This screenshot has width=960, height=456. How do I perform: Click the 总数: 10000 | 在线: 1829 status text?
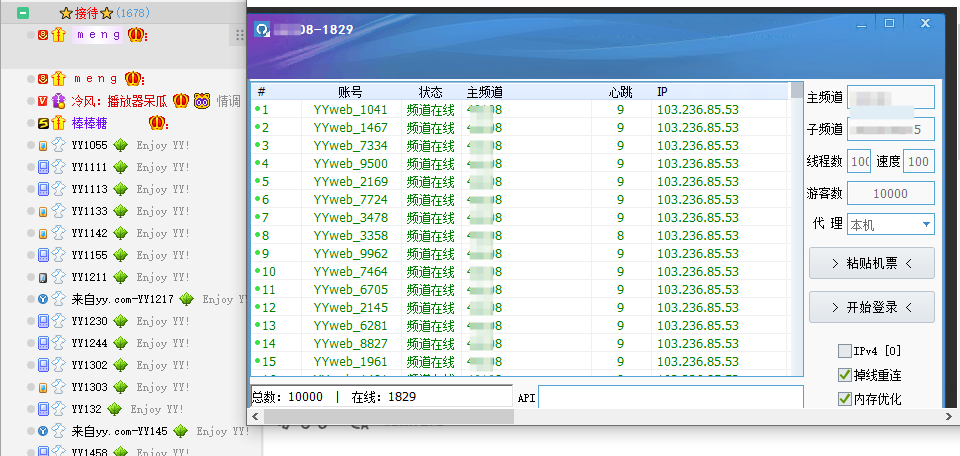pos(334,397)
